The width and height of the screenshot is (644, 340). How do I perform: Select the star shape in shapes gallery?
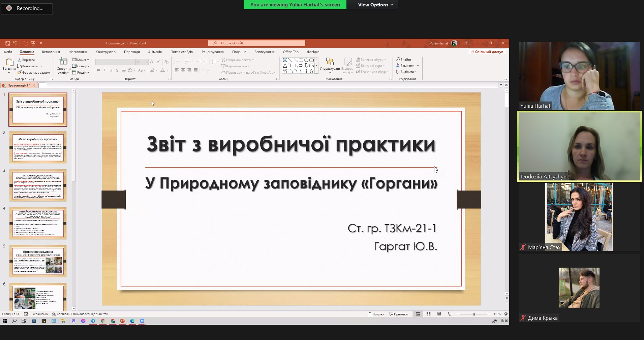(311, 71)
